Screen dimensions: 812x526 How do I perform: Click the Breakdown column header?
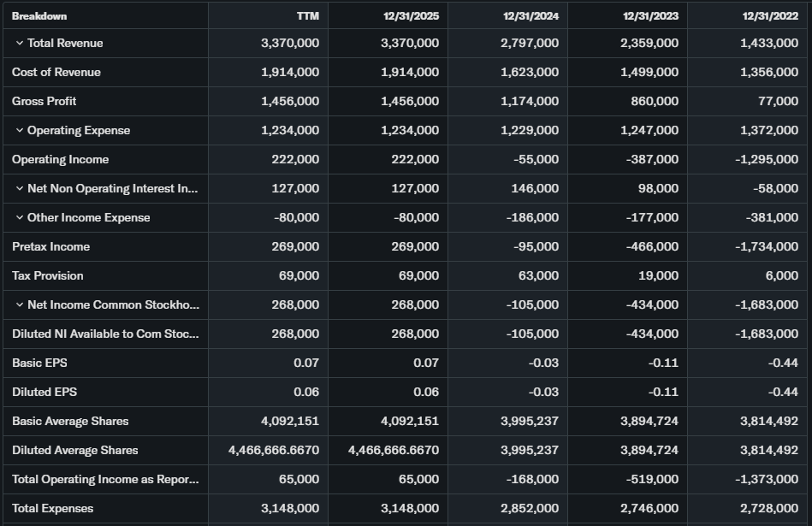click(x=39, y=16)
